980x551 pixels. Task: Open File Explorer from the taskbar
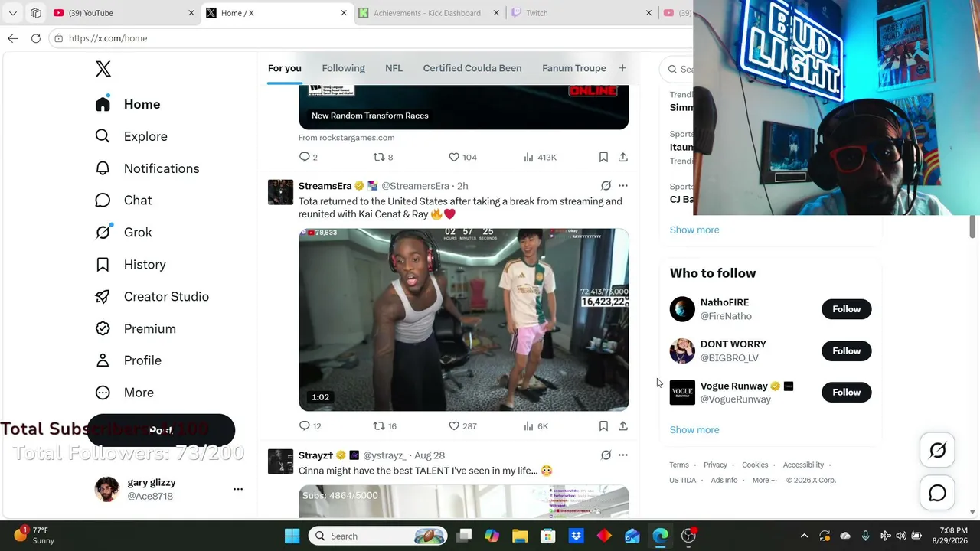coord(520,536)
